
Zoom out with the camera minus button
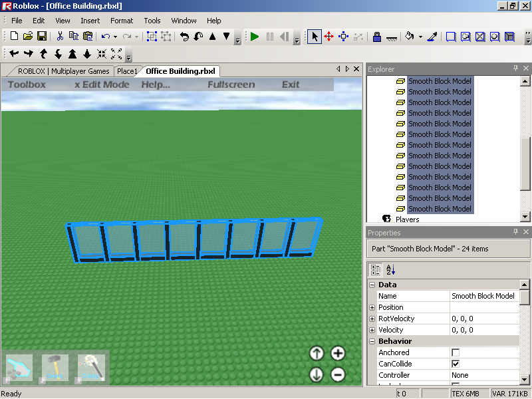(x=338, y=375)
